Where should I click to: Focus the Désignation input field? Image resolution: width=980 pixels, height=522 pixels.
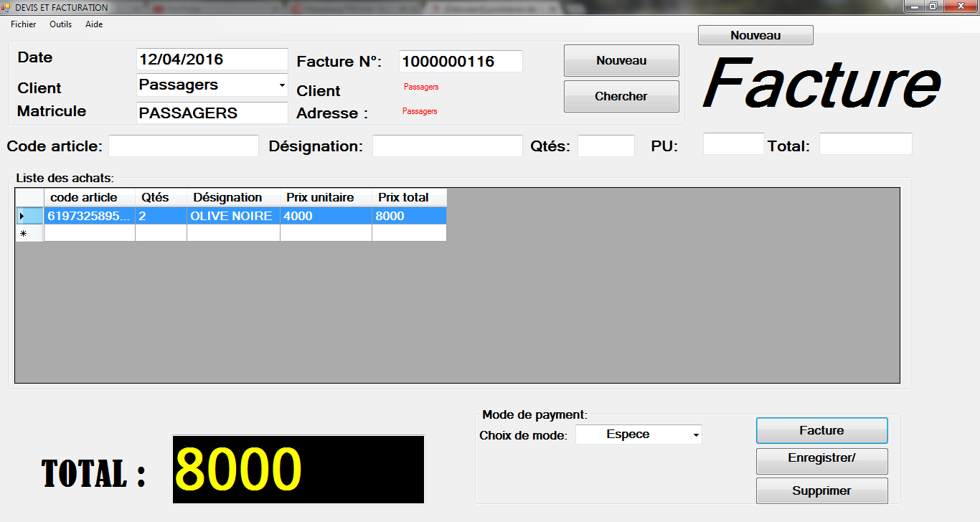(448, 146)
